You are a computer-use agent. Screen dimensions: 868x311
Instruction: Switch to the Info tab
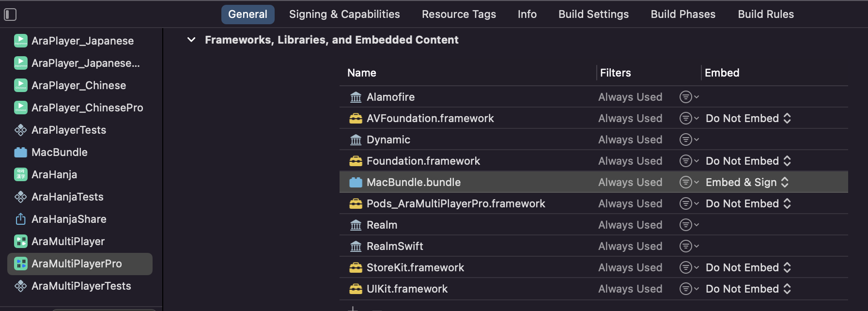point(527,15)
